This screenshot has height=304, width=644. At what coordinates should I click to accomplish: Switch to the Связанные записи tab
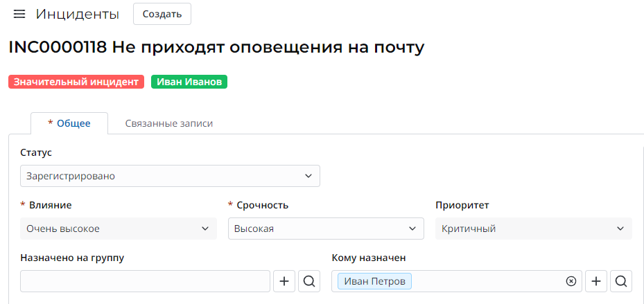point(169,123)
